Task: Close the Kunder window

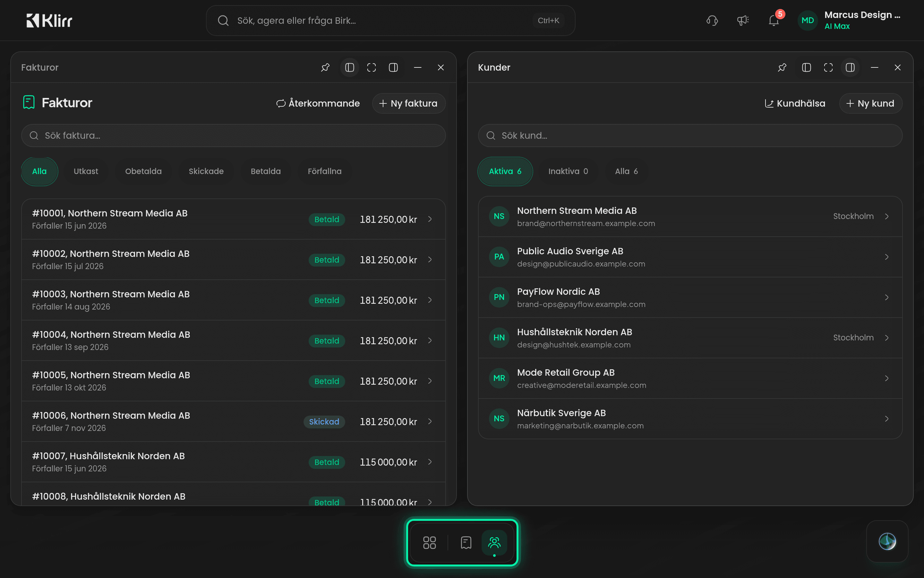Action: [898, 67]
